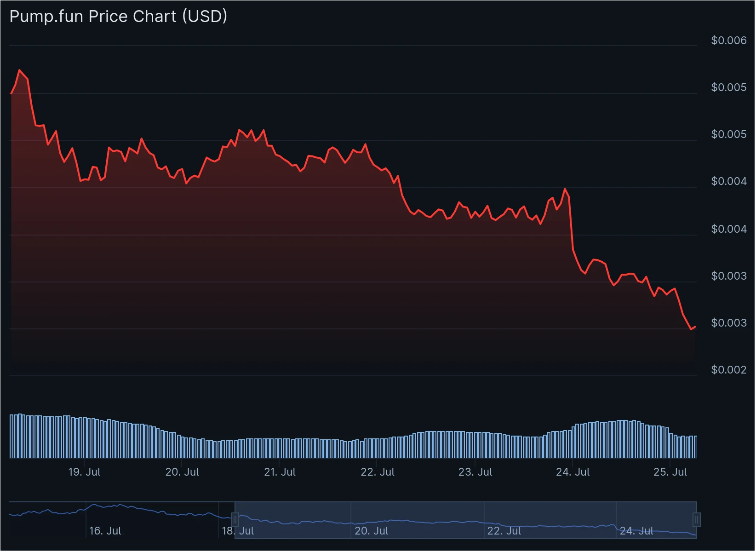Select the 25. Jul x-axis label
This screenshot has height=552, width=756.
pos(670,472)
